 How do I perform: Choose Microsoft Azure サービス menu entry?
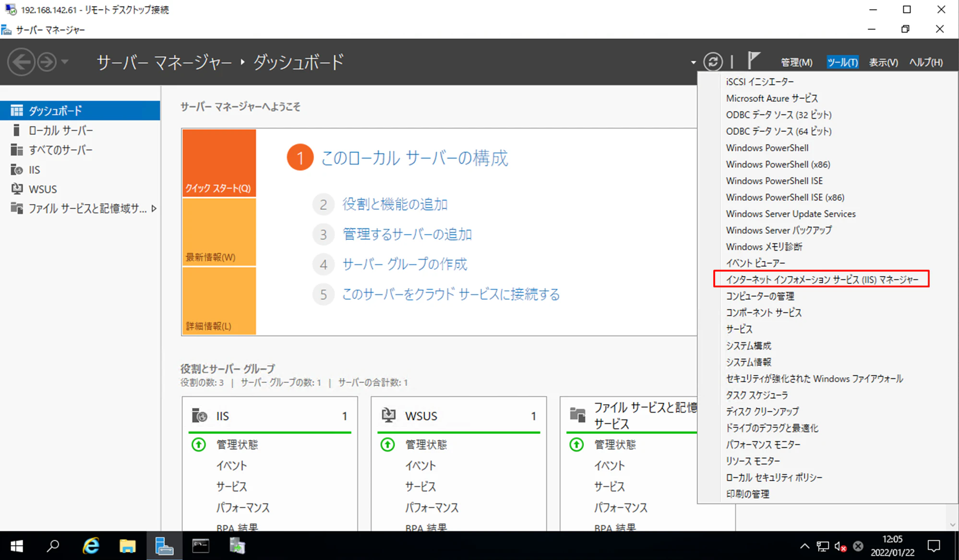(x=772, y=98)
